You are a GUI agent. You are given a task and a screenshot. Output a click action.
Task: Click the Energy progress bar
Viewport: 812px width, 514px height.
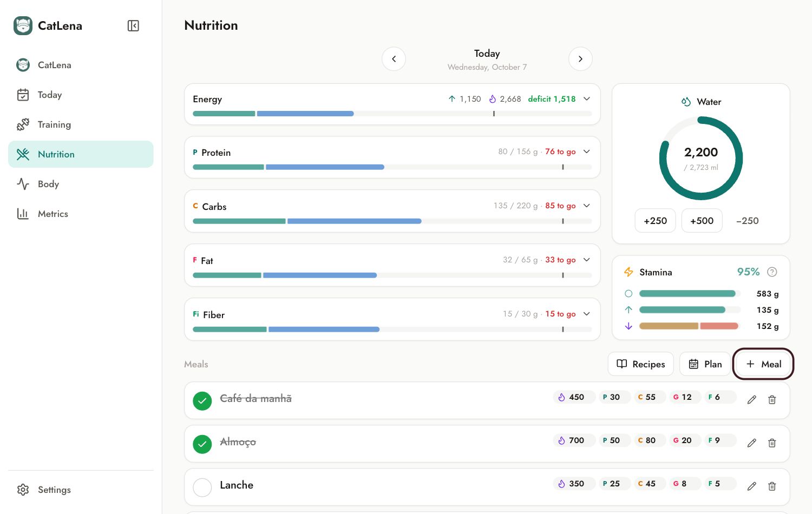tap(392, 114)
